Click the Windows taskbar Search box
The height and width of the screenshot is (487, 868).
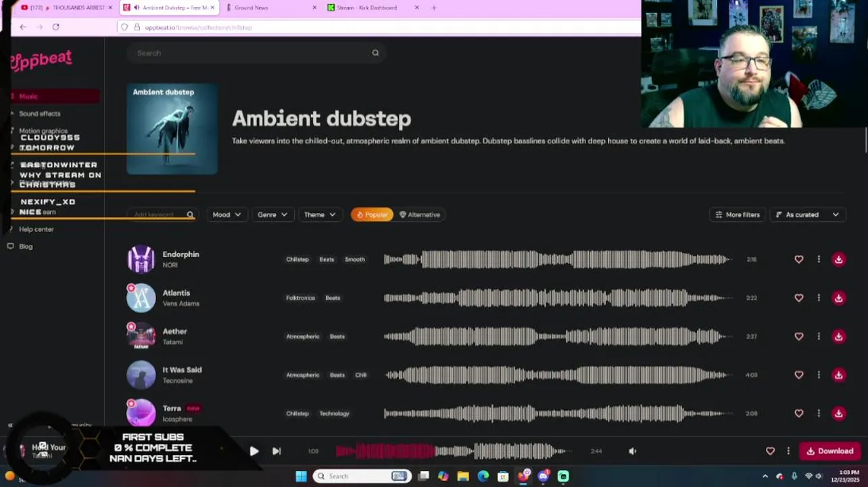coord(362,476)
